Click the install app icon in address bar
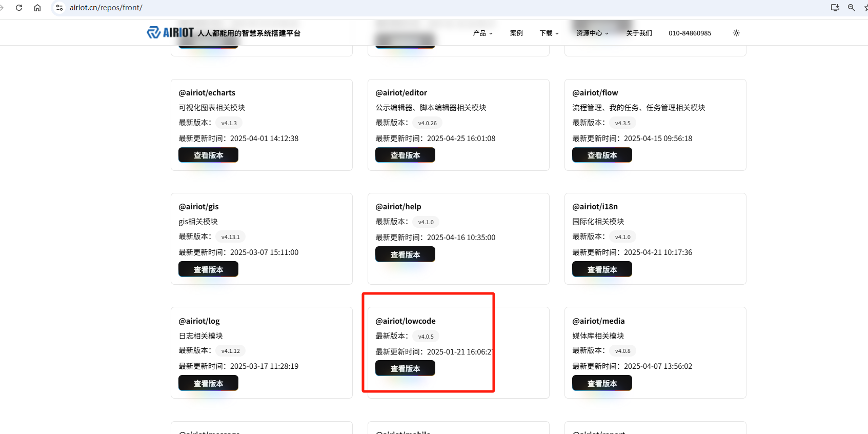This screenshot has width=868, height=434. pyautogui.click(x=835, y=8)
